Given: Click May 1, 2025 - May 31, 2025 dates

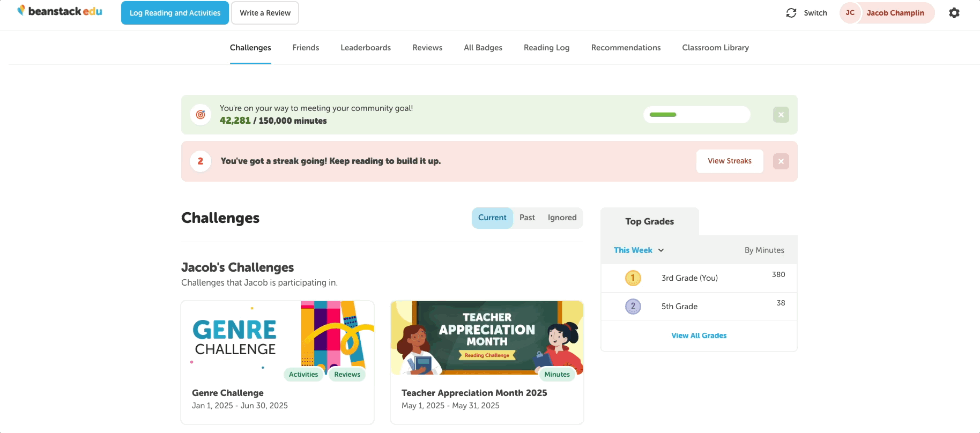Looking at the screenshot, I should point(450,406).
